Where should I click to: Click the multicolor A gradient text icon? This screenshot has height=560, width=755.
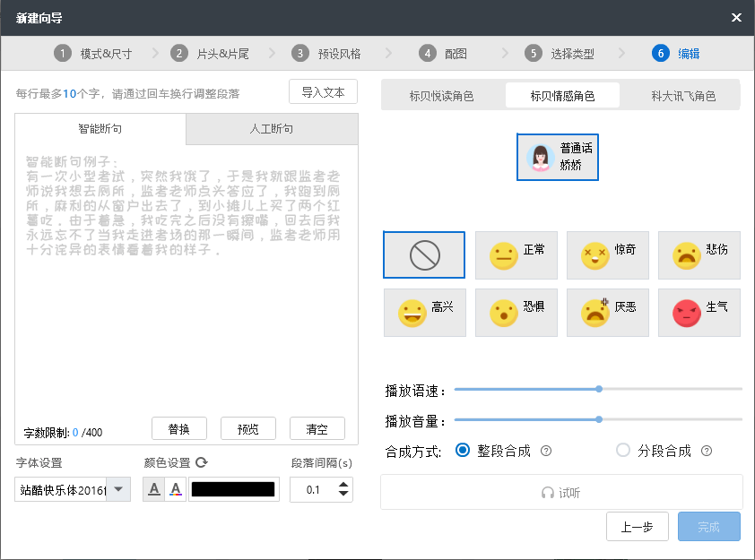point(176,489)
